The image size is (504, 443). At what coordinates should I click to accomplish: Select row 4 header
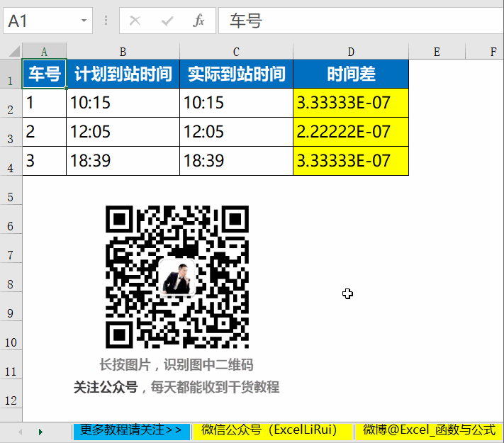coord(11,161)
